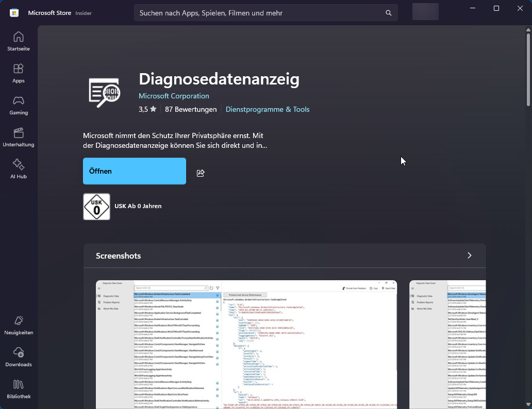The width and height of the screenshot is (532, 409).
Task: Open AI Hub in the sidebar
Action: pyautogui.click(x=19, y=169)
